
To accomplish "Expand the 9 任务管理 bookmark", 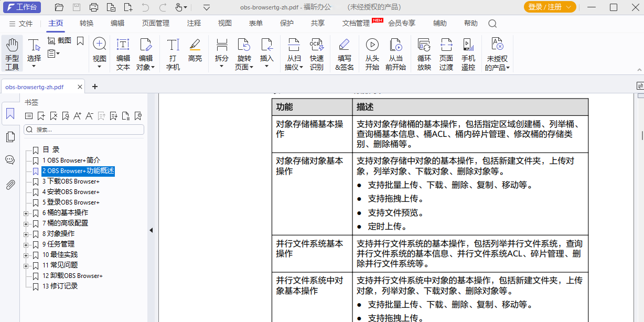I will [x=26, y=244].
